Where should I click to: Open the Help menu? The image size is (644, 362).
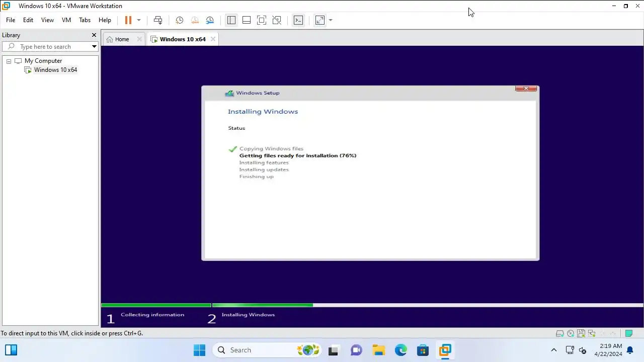click(x=105, y=20)
